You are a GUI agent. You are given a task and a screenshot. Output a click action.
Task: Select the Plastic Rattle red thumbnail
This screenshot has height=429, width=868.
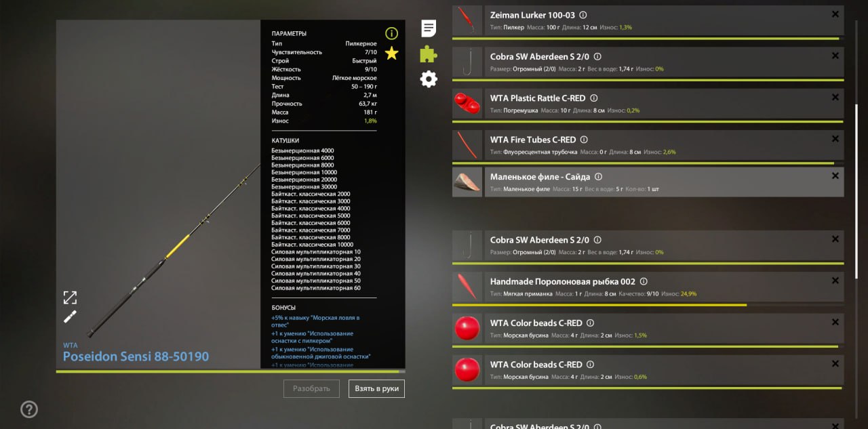(467, 104)
